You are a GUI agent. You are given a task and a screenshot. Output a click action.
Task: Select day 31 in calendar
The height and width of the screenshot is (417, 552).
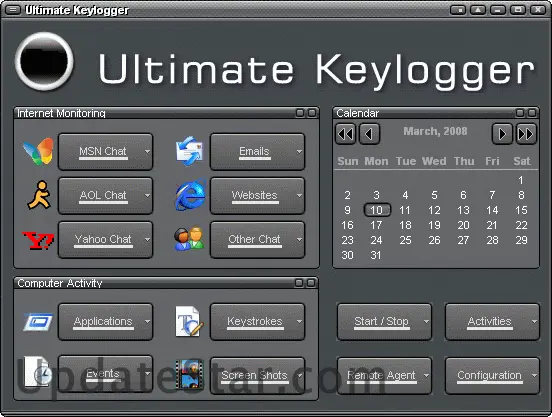click(376, 255)
